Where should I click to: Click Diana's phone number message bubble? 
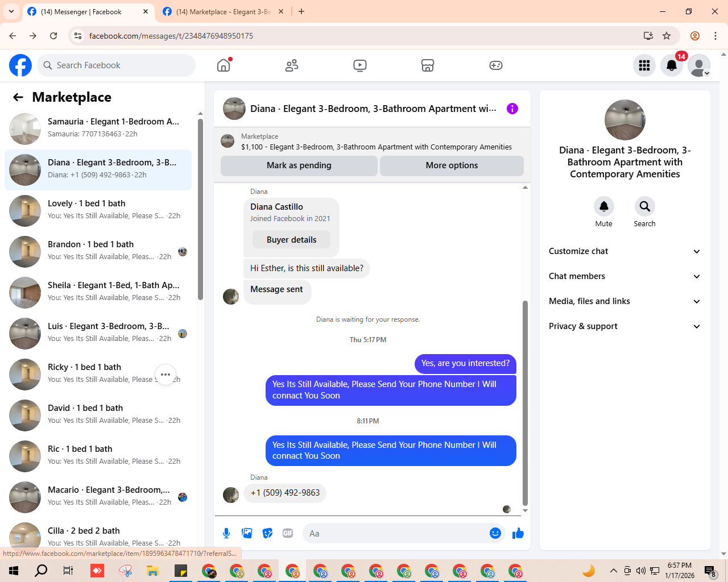tap(285, 493)
